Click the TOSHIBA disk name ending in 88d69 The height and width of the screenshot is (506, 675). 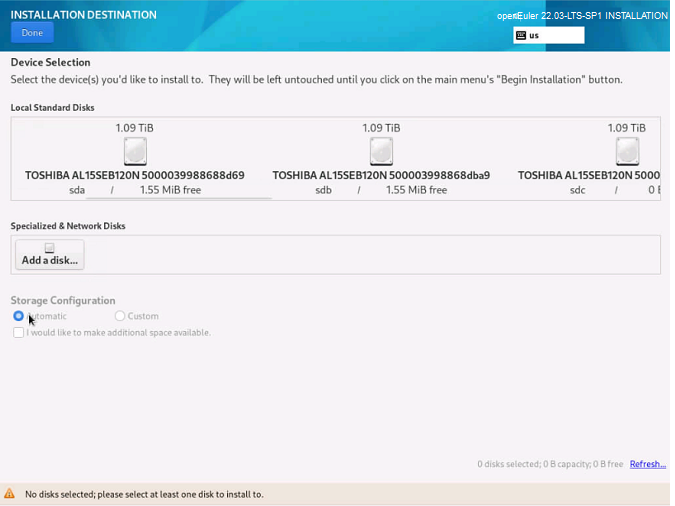[x=135, y=175]
